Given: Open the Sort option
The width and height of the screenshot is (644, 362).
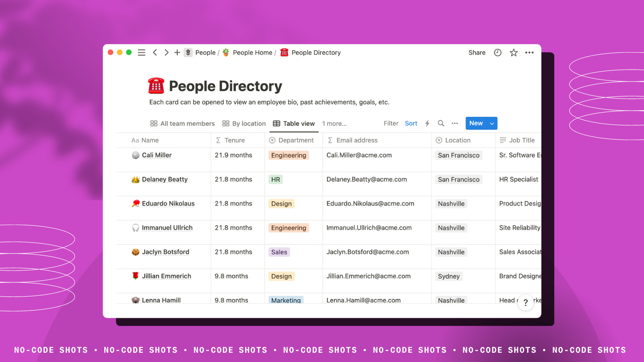Looking at the screenshot, I should coord(411,123).
